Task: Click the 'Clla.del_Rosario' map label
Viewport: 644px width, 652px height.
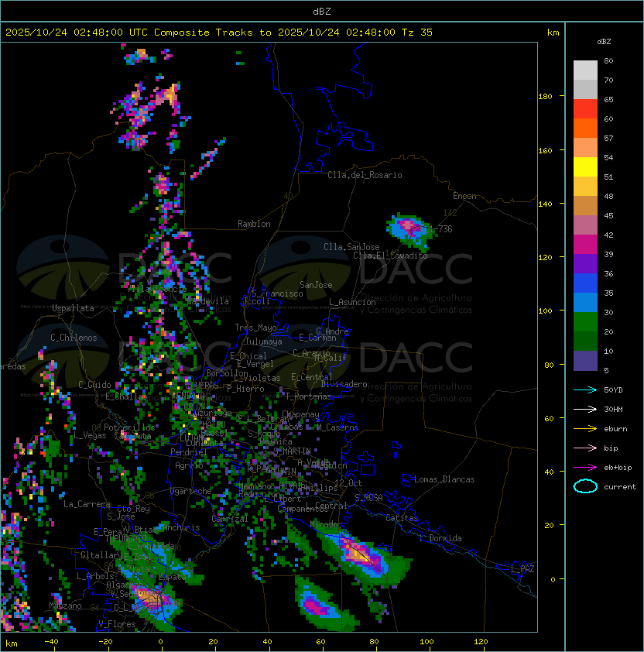Action: 365,175
